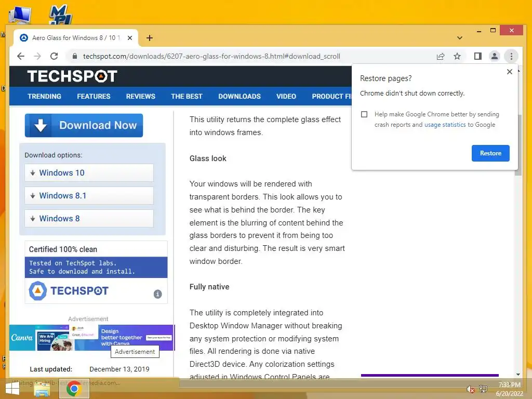Go to the DOWNLOADS section

pyautogui.click(x=240, y=96)
